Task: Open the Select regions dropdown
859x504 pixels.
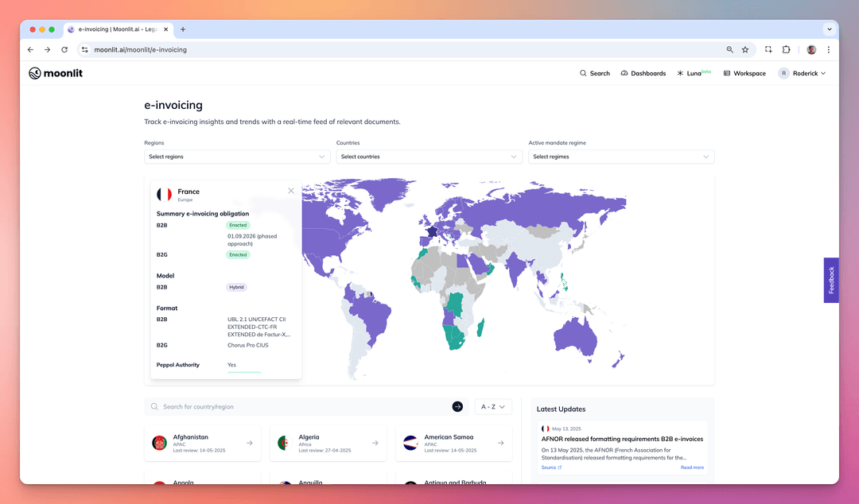Action: pos(237,157)
